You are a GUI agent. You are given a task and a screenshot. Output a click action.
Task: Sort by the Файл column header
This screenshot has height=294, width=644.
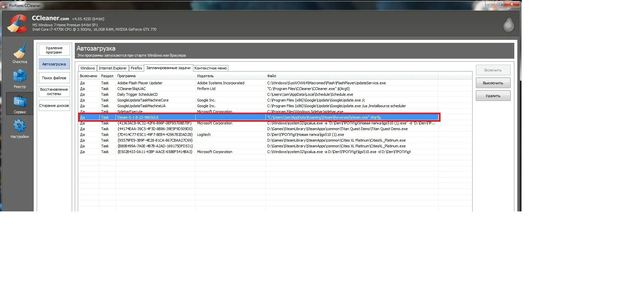point(352,76)
